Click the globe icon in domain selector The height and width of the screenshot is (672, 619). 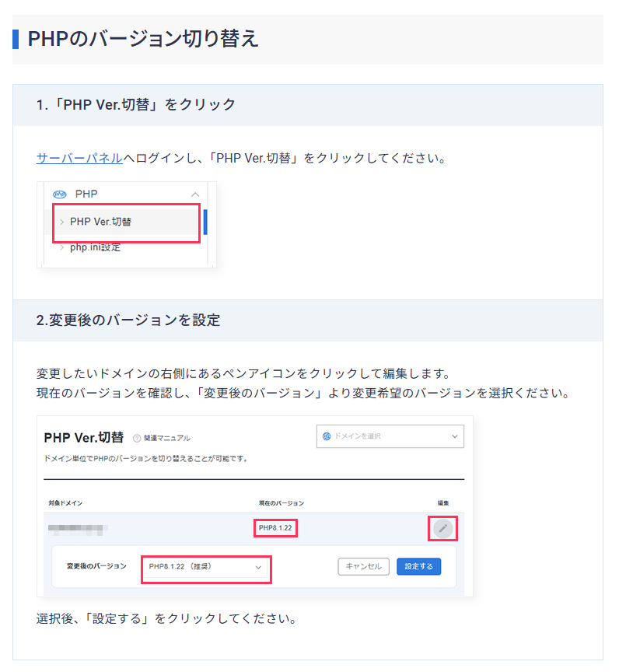[327, 436]
